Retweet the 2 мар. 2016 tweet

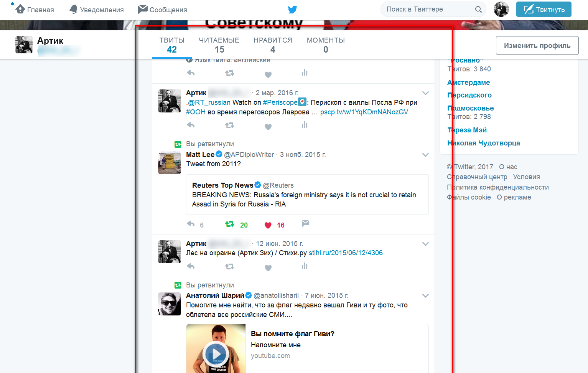pos(229,125)
